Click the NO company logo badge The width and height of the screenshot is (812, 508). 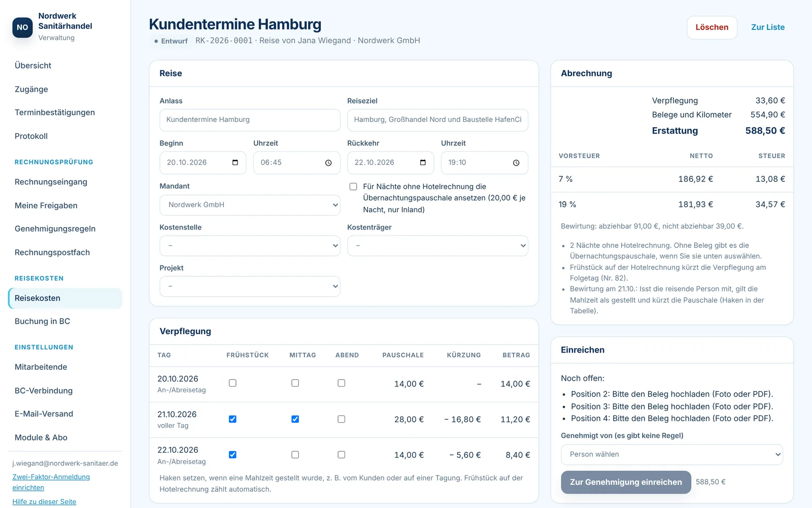[22, 27]
